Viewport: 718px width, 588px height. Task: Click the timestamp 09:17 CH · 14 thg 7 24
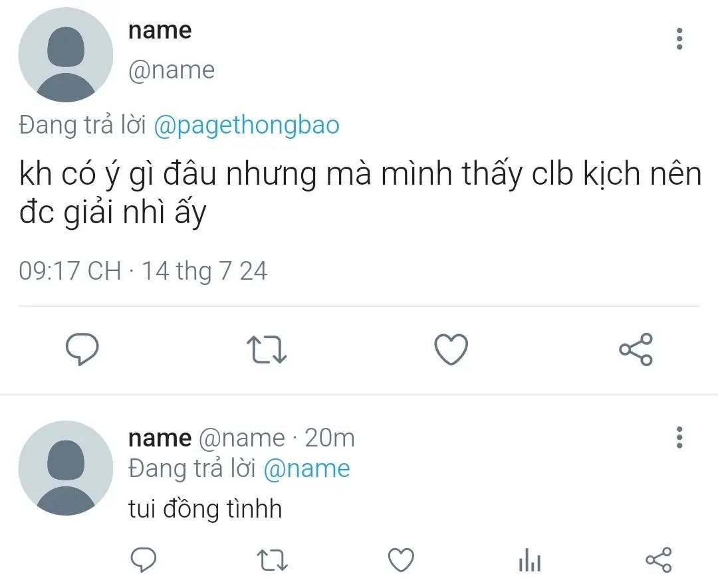143,271
